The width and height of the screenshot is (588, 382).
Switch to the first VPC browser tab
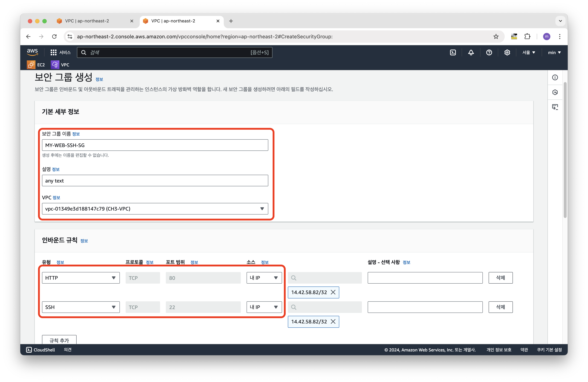[x=87, y=21]
